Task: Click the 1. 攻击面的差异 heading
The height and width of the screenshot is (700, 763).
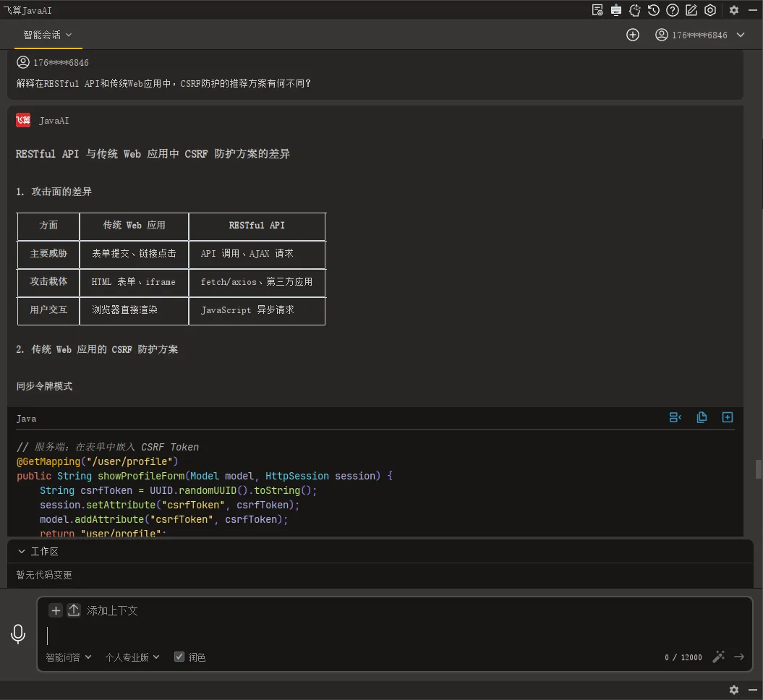Action: click(x=54, y=192)
